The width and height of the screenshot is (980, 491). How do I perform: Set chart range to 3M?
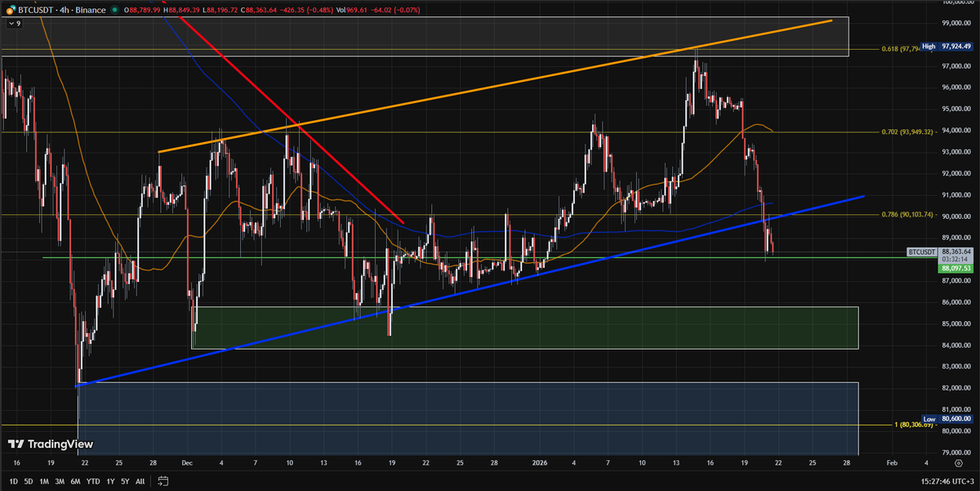[x=60, y=481]
